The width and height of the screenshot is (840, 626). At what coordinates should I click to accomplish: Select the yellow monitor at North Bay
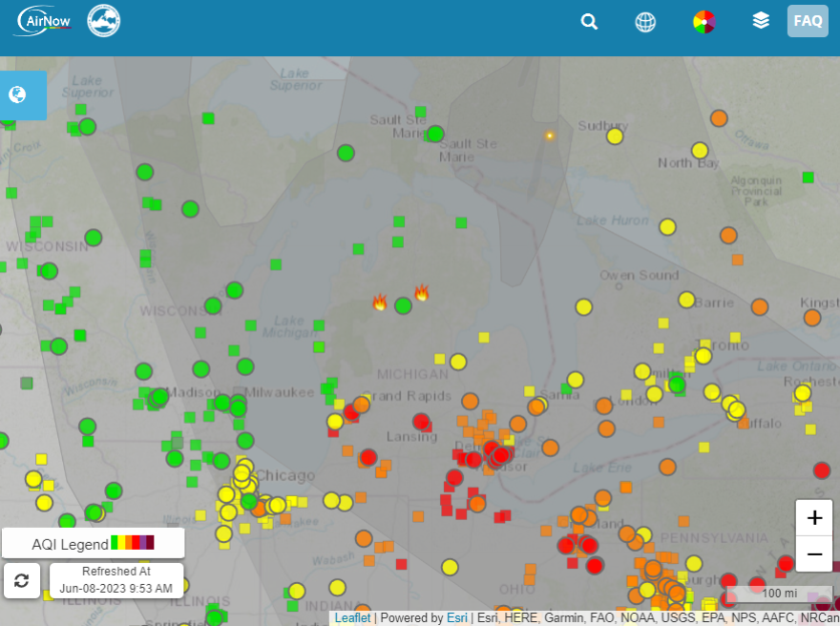700,151
